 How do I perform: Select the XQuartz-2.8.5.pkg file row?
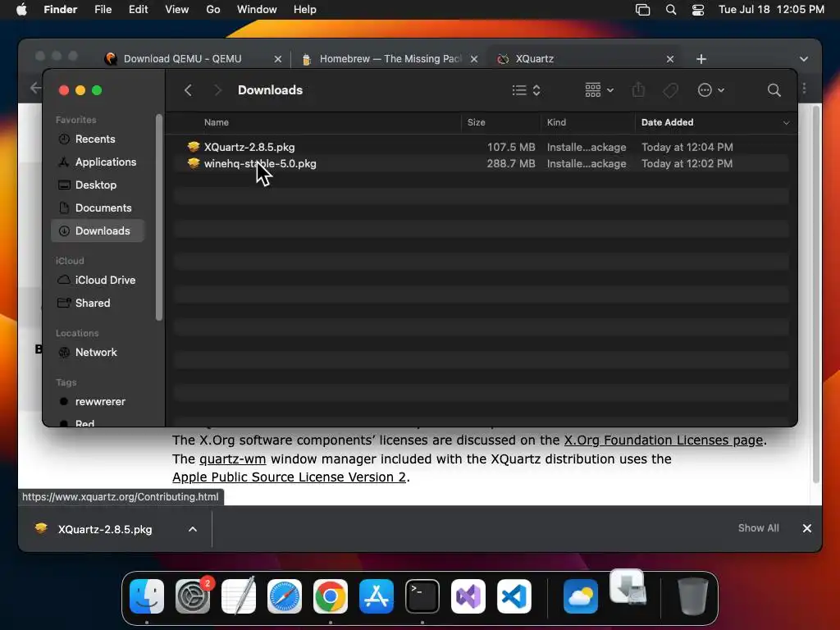click(x=481, y=147)
